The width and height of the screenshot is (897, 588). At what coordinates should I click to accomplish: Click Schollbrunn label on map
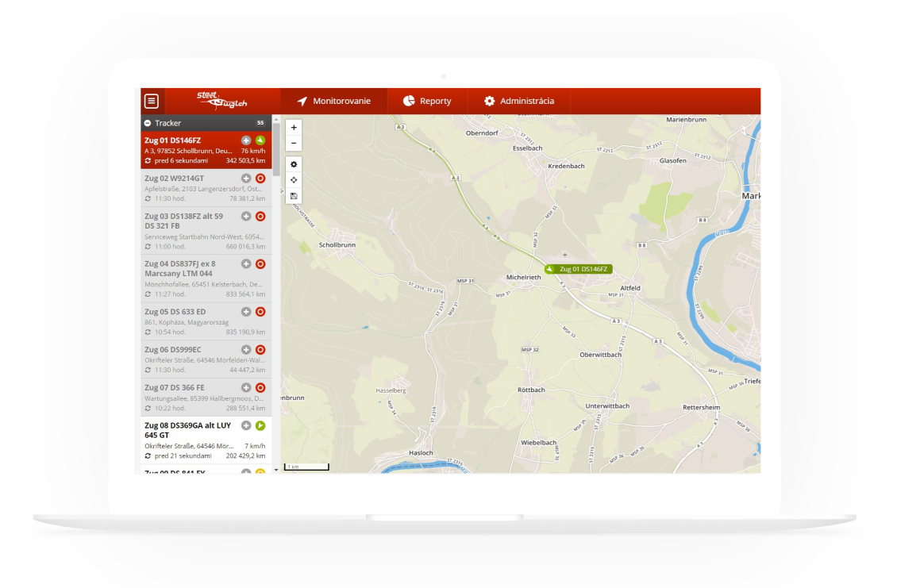[337, 245]
